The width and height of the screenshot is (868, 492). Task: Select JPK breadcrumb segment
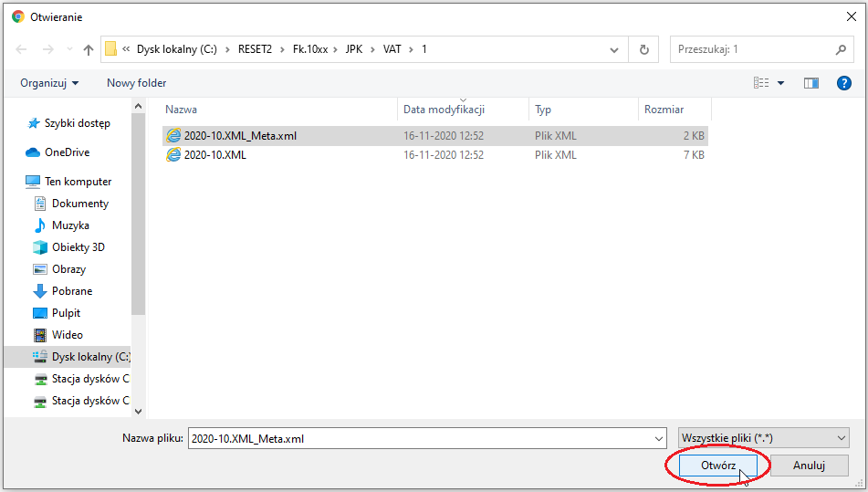[x=354, y=49]
